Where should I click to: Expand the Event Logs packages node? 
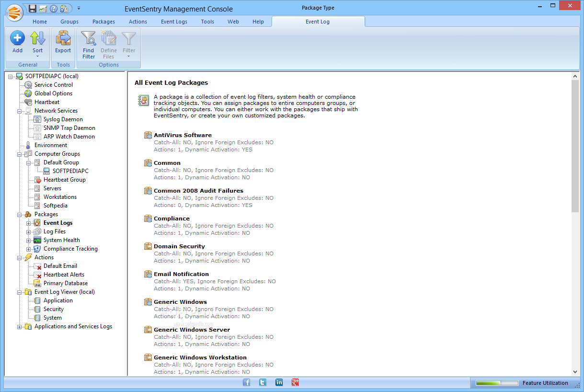click(29, 223)
